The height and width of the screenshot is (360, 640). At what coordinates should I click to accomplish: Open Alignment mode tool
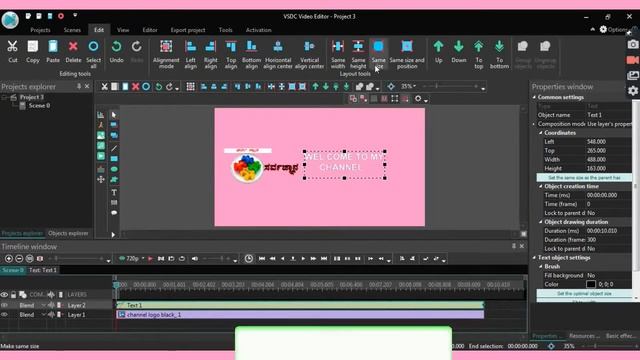tap(166, 54)
